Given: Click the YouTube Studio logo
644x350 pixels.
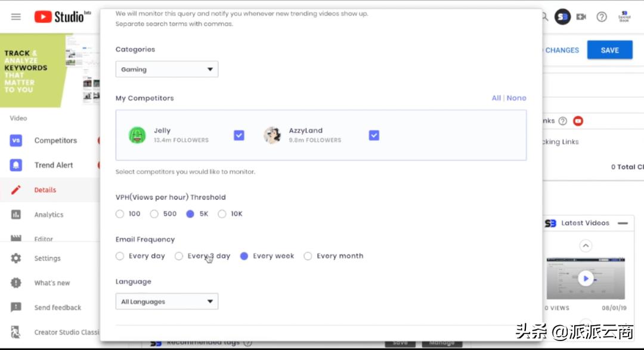Looking at the screenshot, I should 63,17.
